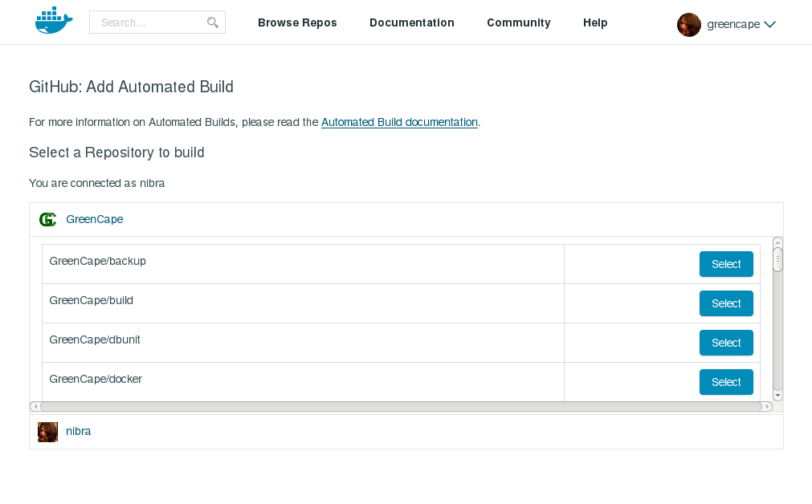This screenshot has width=812, height=504.
Task: Open the Help menu item
Action: (x=595, y=22)
